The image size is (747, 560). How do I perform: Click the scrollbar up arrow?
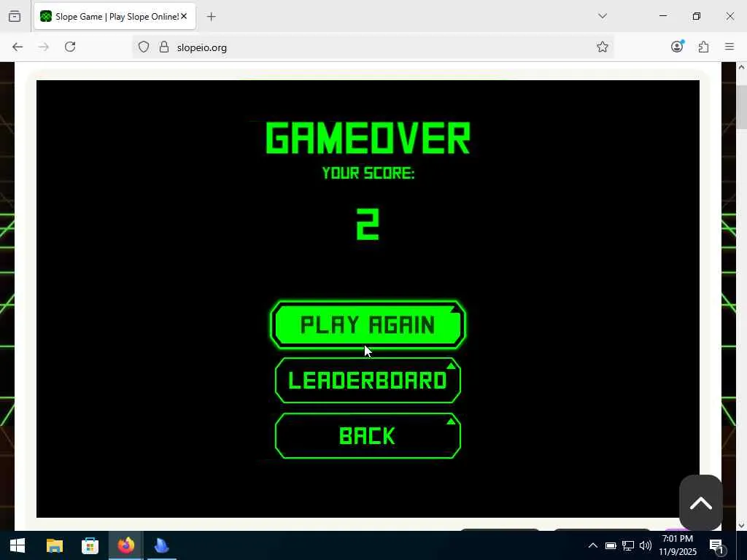(741, 67)
